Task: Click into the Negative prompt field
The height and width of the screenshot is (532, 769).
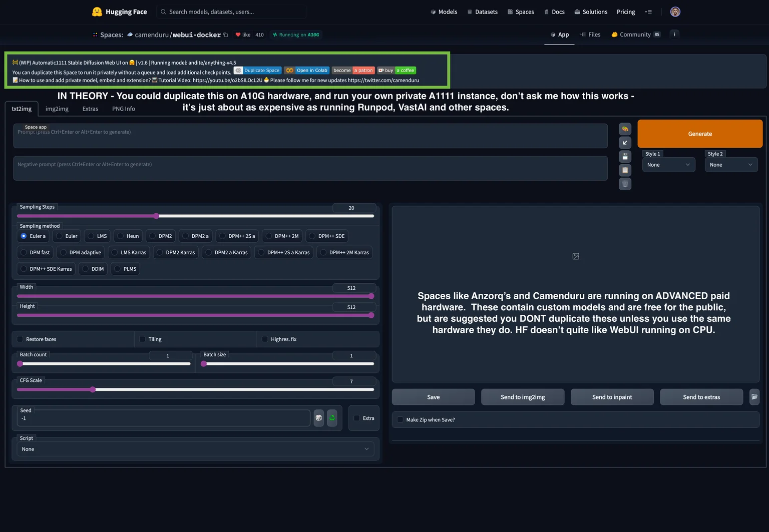Action: [310, 168]
